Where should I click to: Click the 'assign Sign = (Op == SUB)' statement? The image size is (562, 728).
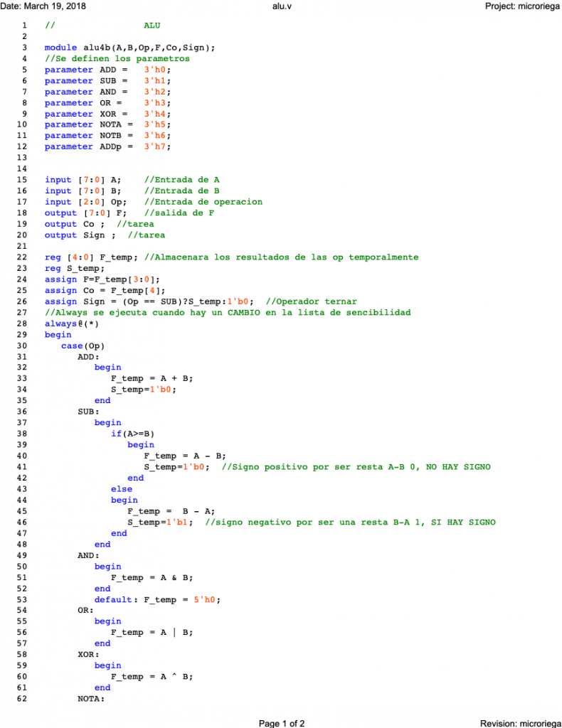tap(149, 301)
